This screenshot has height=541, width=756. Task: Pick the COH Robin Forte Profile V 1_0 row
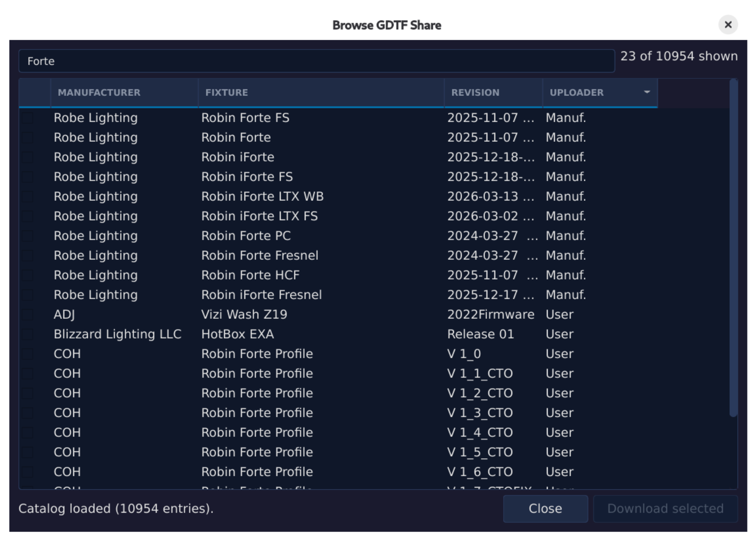click(x=257, y=354)
